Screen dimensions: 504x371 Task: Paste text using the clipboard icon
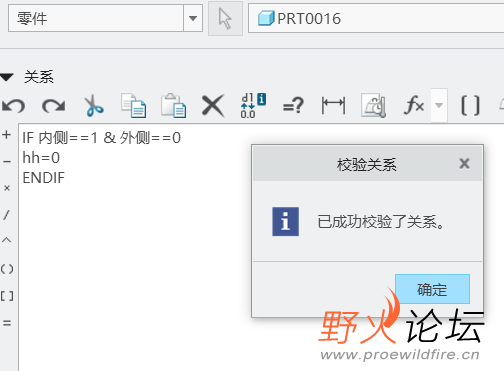tap(173, 106)
